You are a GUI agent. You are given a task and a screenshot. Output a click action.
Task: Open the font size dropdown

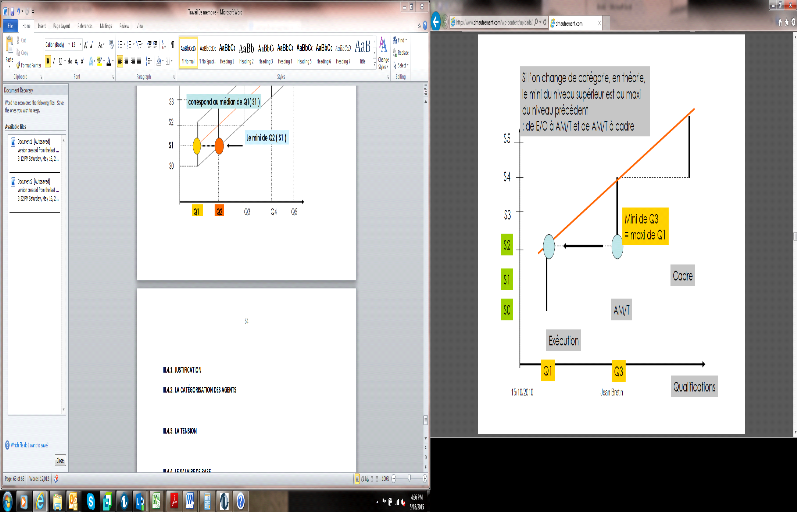[80, 45]
